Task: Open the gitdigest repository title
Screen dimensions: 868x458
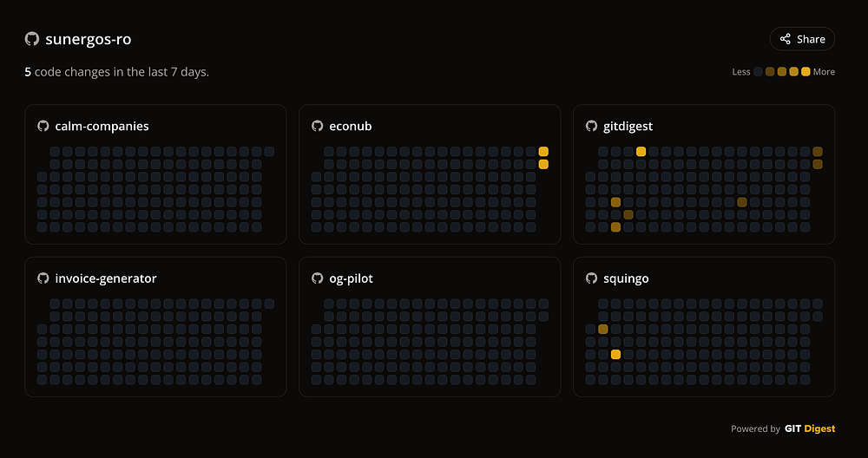Action: point(628,126)
